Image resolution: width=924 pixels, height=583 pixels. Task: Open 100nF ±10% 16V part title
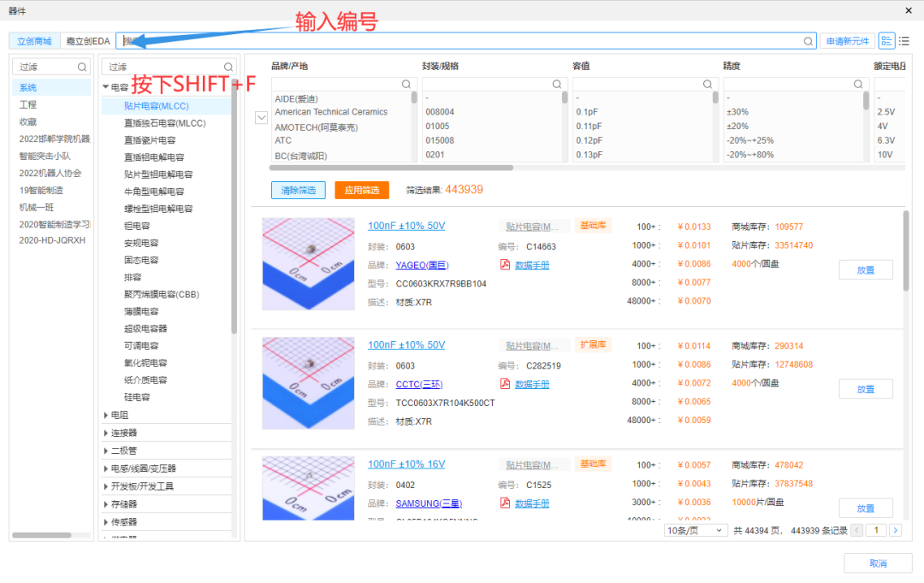point(406,464)
